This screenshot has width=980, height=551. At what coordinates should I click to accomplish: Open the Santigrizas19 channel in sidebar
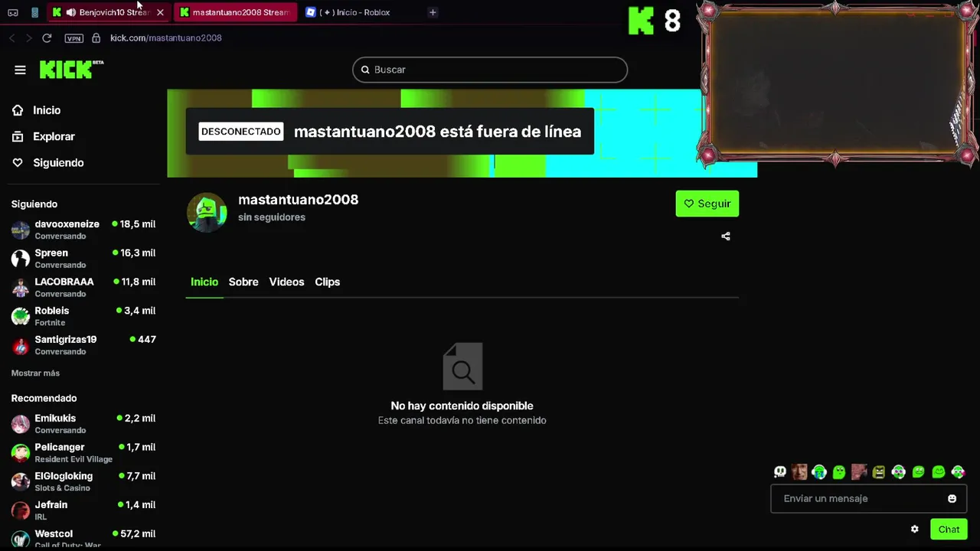pyautogui.click(x=83, y=345)
